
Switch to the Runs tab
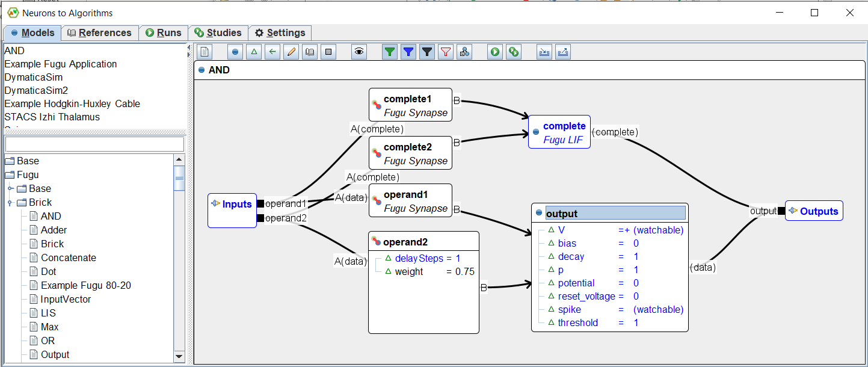[163, 33]
